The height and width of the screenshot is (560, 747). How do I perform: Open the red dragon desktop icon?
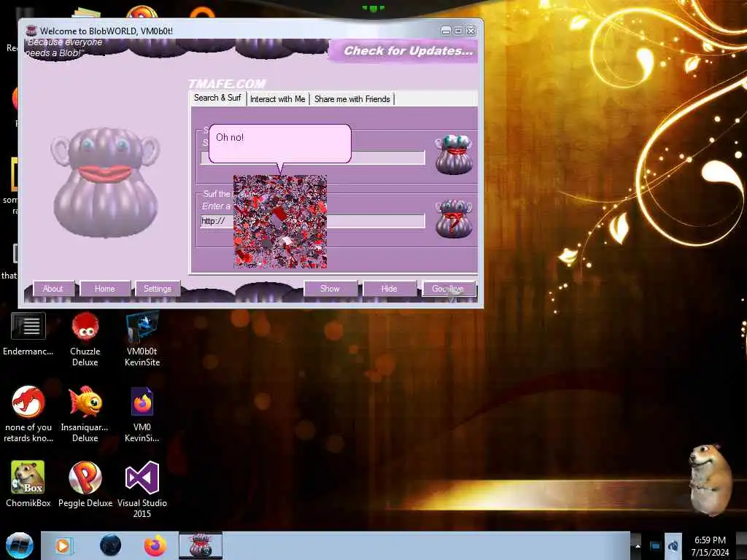click(x=28, y=414)
